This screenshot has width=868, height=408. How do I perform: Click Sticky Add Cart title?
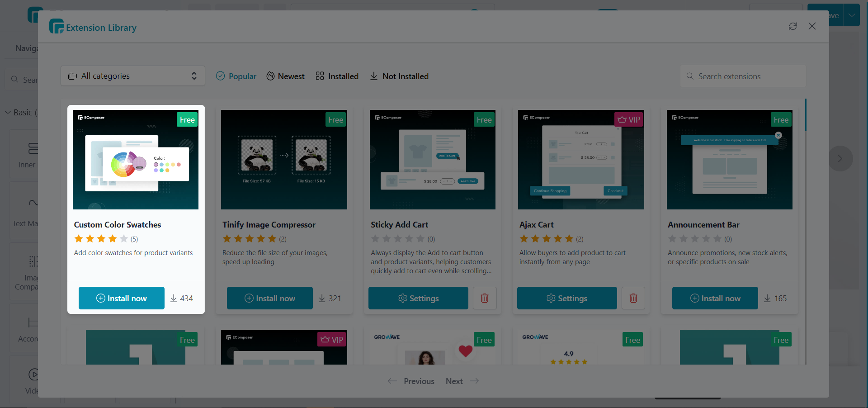400,225
